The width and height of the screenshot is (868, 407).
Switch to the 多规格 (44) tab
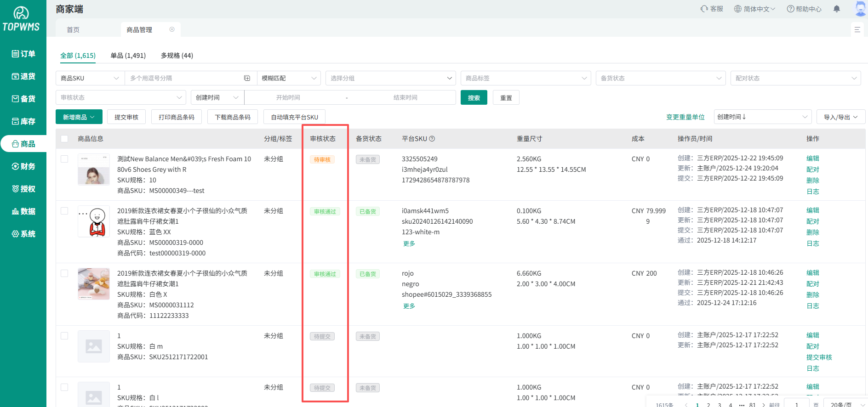177,56
